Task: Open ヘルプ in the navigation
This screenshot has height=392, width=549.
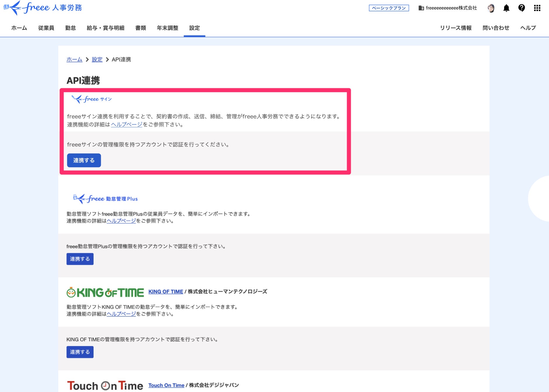Action: point(528,28)
